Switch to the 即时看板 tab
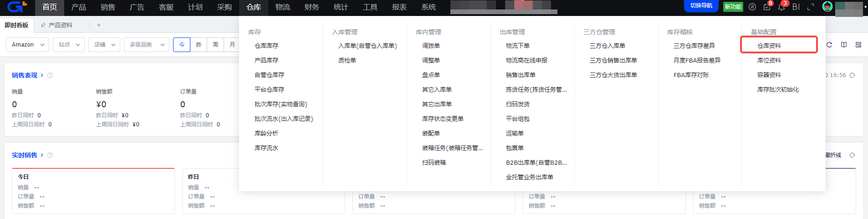Image resolution: width=868 pixels, height=219 pixels. (16, 25)
